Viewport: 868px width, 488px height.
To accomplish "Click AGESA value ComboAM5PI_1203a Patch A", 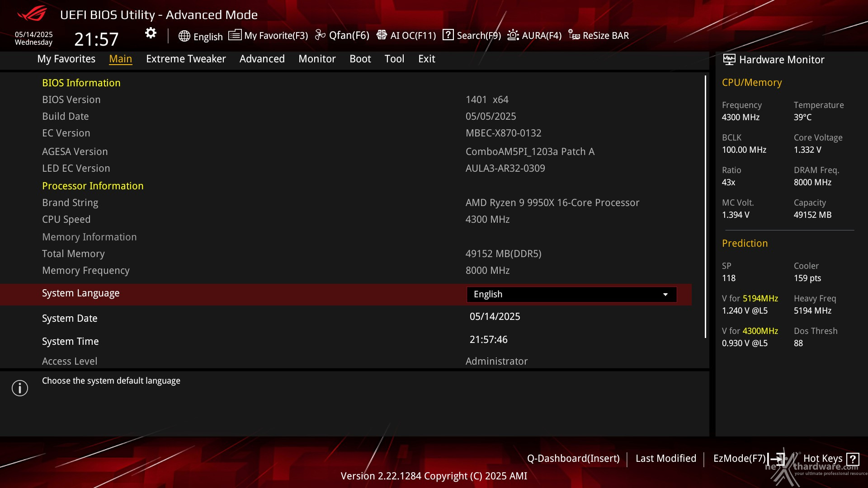I will [x=530, y=152].
